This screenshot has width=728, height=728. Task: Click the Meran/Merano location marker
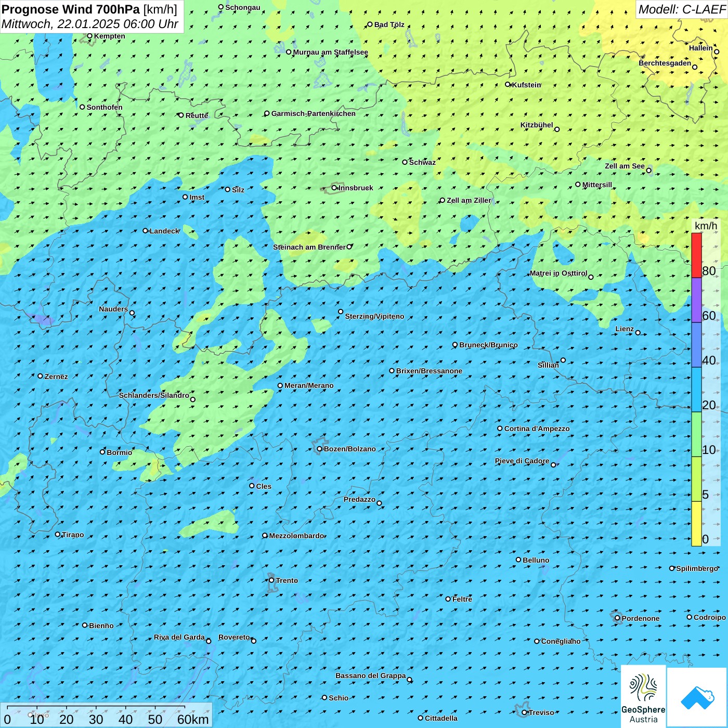[x=280, y=385]
